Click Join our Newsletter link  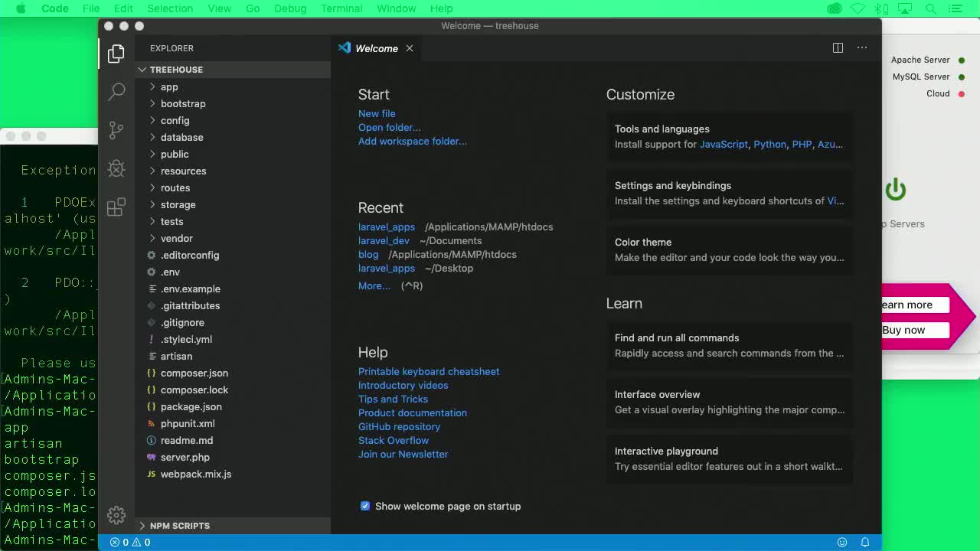click(403, 454)
